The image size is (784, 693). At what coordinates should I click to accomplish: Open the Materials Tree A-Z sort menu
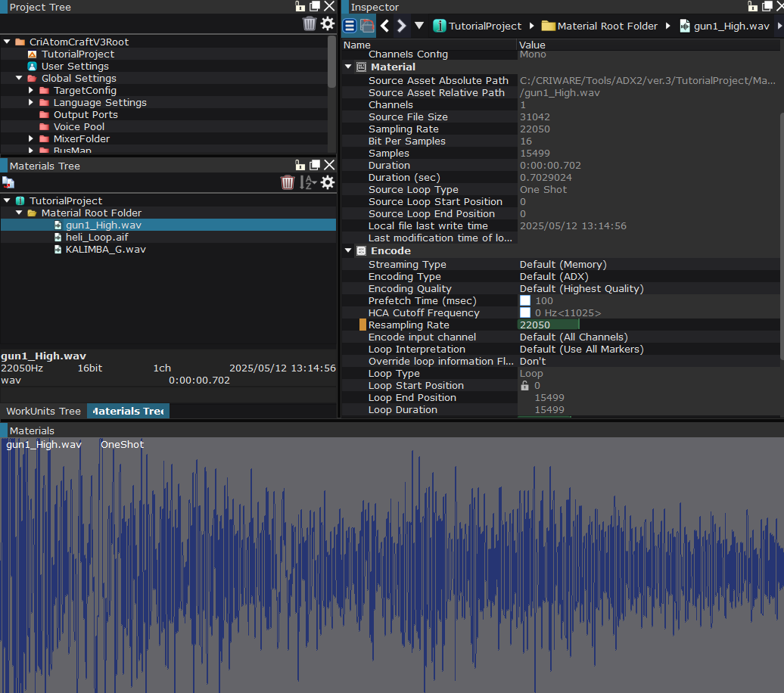307,182
